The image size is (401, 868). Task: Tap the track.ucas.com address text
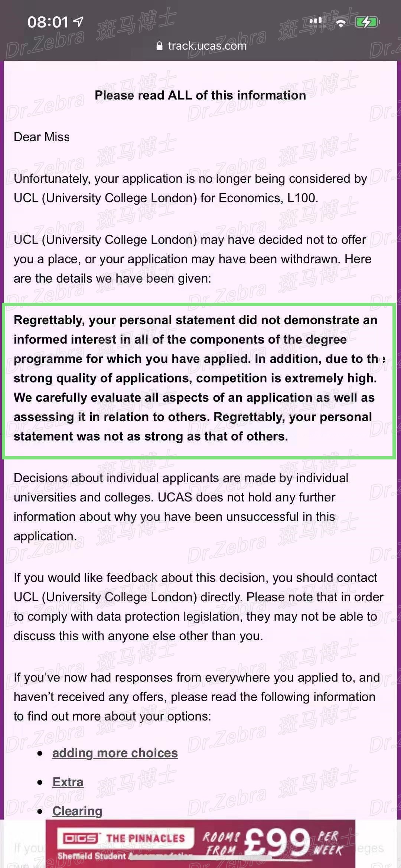(207, 46)
